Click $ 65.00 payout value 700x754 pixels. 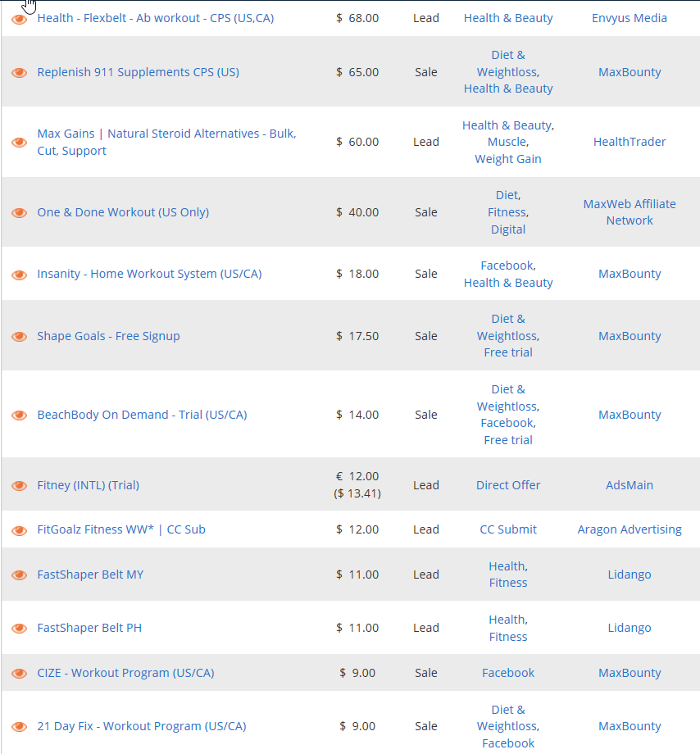click(x=357, y=72)
